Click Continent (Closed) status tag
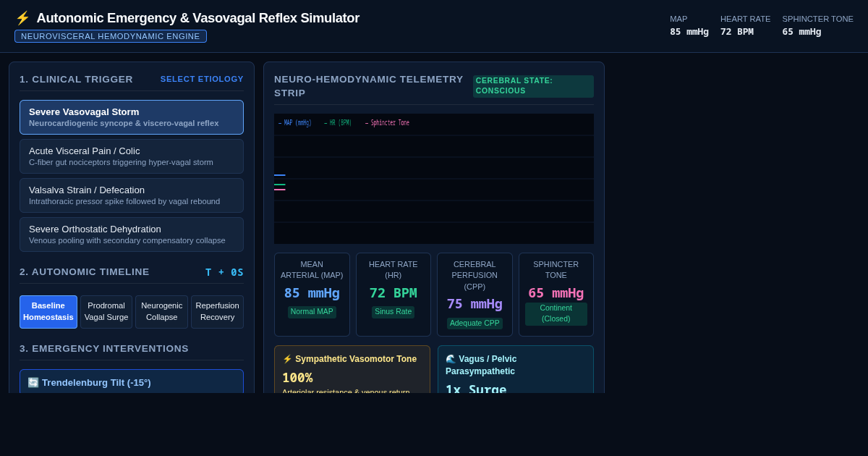868x456 pixels. (556, 313)
